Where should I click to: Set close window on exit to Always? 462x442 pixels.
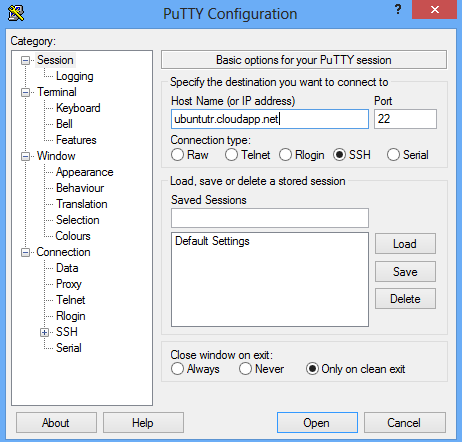coord(177,369)
